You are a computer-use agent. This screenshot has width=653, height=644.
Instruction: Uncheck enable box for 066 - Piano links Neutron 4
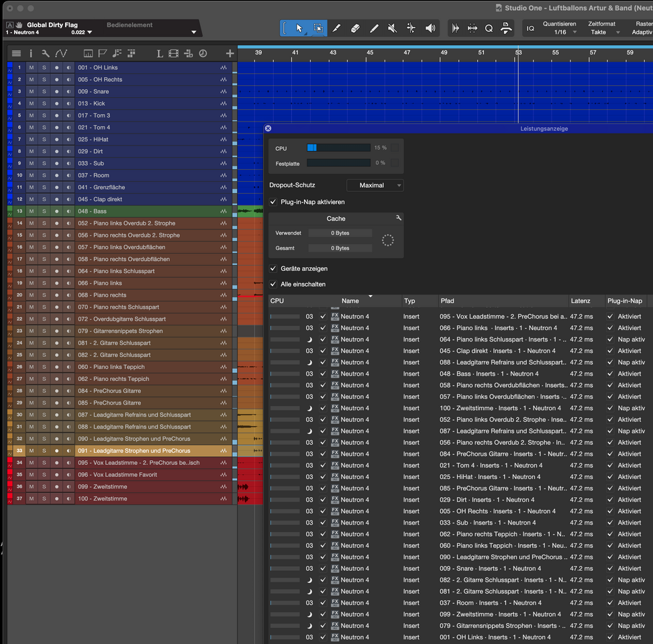[323, 328]
